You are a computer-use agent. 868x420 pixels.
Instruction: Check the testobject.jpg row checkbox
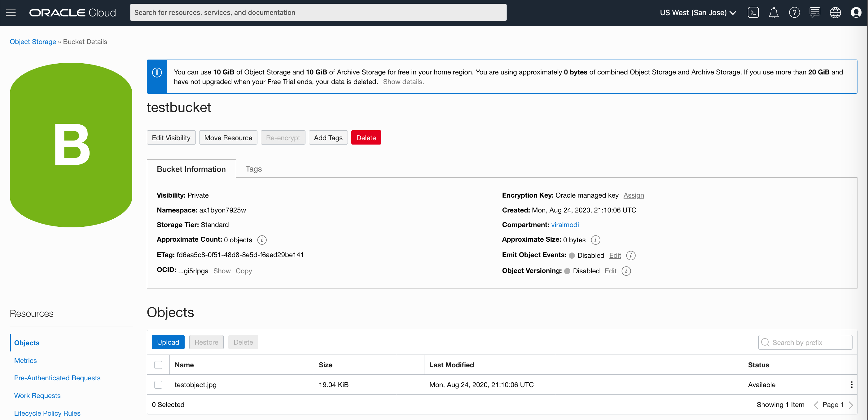pyautogui.click(x=158, y=385)
